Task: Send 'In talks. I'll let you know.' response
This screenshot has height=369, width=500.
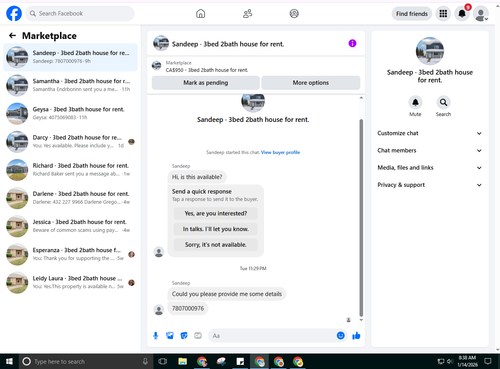Action: point(216,229)
